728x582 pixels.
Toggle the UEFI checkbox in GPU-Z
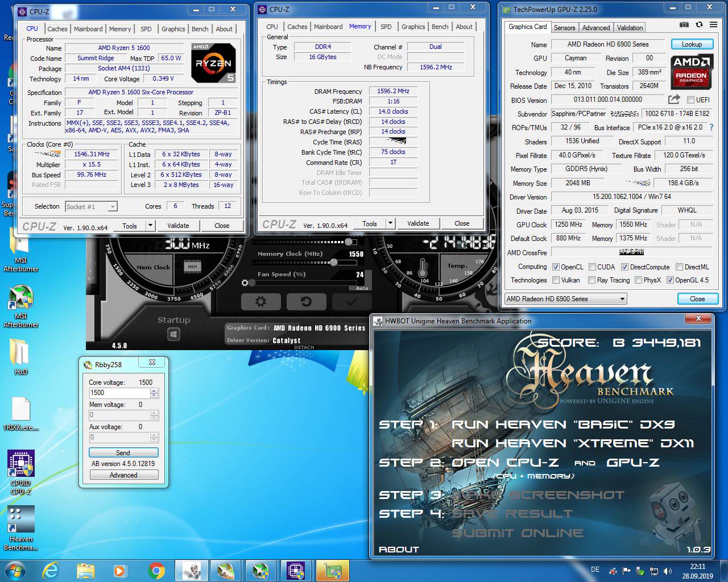(690, 100)
